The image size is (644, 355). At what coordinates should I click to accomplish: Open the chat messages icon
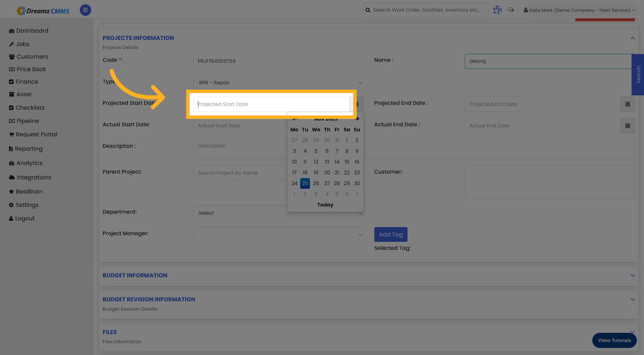[511, 10]
